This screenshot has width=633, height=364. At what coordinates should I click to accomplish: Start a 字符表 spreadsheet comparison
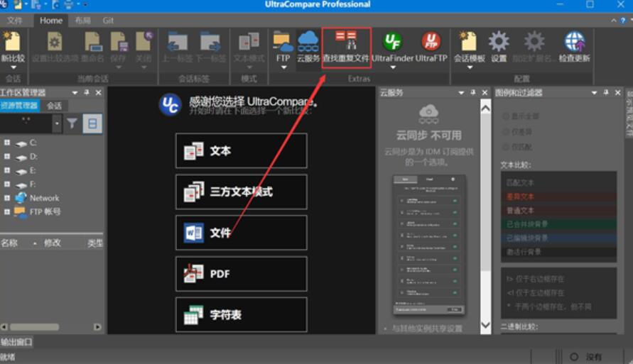click(242, 315)
